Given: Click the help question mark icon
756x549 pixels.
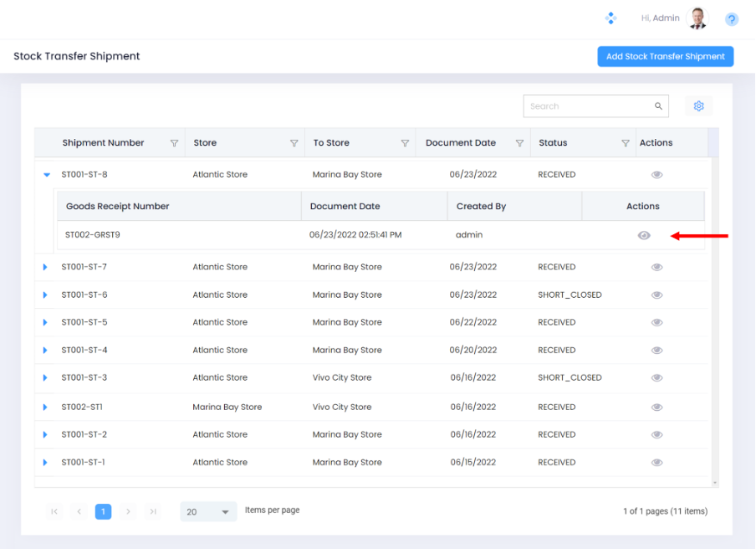Looking at the screenshot, I should click(731, 19).
